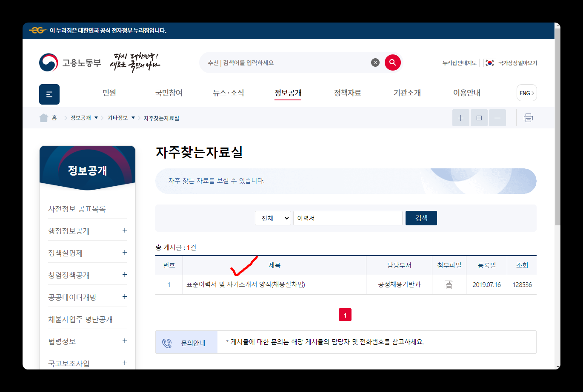Click the Korean flag icon
The image size is (583, 392).
click(490, 63)
